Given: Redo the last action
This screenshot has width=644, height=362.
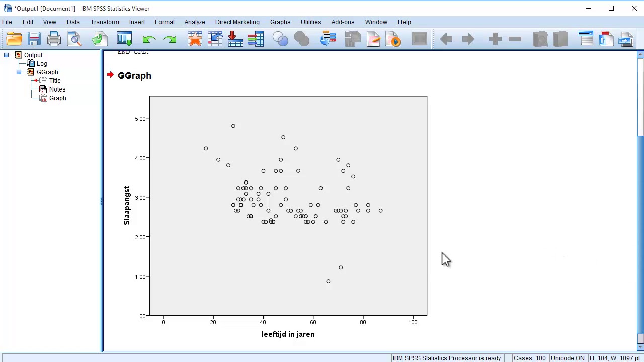Looking at the screenshot, I should tap(170, 39).
